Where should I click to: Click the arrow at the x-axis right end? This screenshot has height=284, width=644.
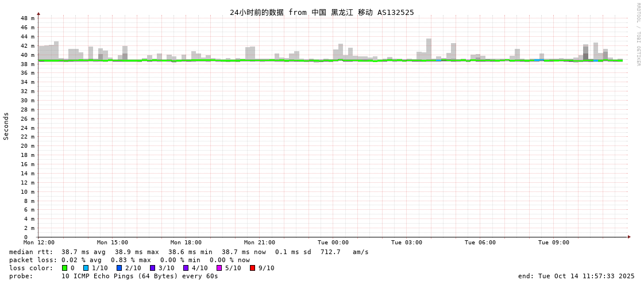(629, 237)
